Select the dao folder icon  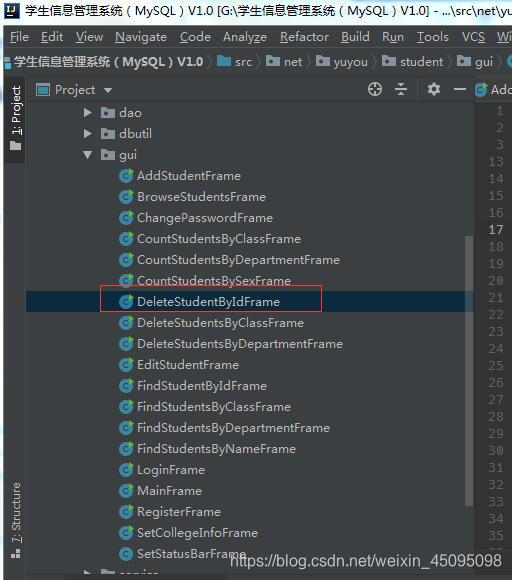(x=108, y=112)
